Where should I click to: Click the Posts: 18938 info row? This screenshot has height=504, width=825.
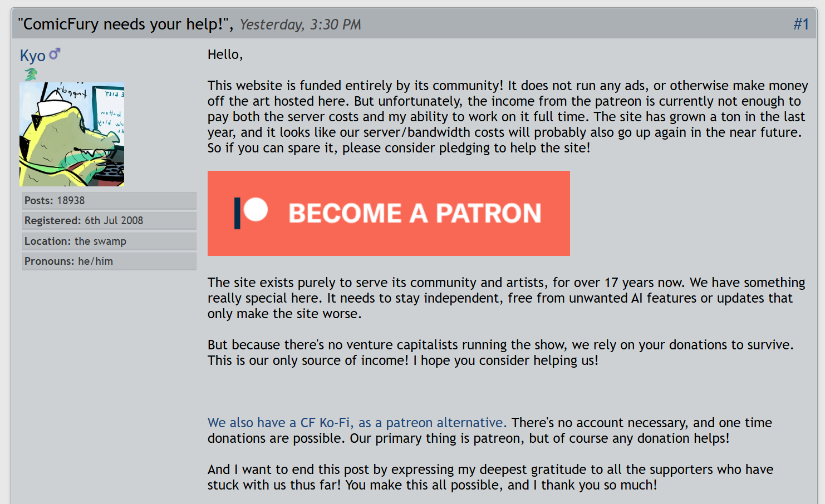click(x=109, y=201)
